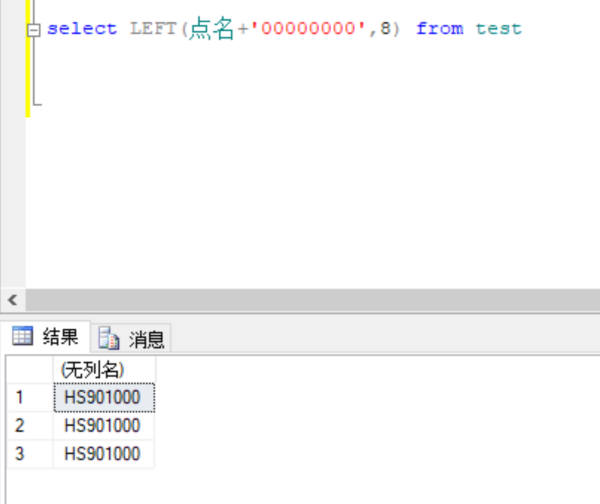Click the messages icon on 消息 tab
Image resolution: width=600 pixels, height=504 pixels.
[x=109, y=338]
